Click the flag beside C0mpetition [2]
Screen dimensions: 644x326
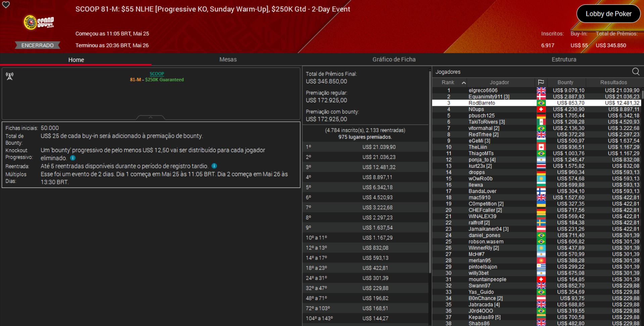coord(541,204)
